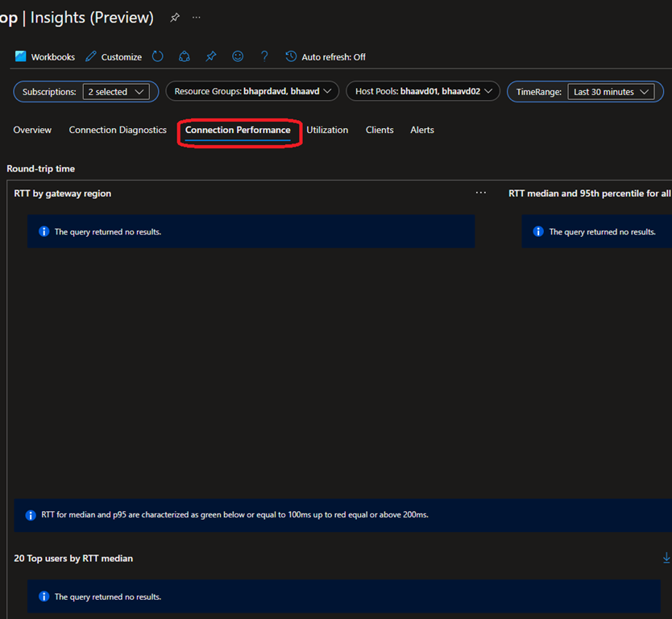Go to the Utilization tab
Screen dimensions: 672x619
click(327, 130)
